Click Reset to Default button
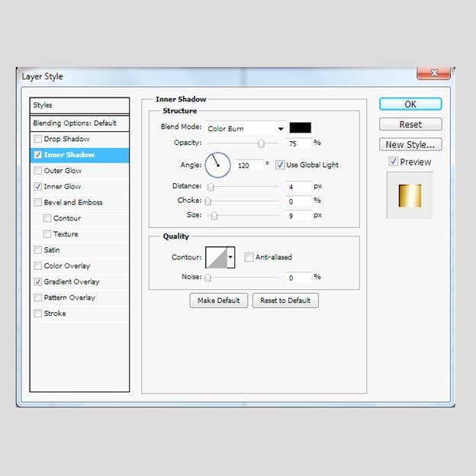This screenshot has width=476, height=476. pyautogui.click(x=285, y=301)
